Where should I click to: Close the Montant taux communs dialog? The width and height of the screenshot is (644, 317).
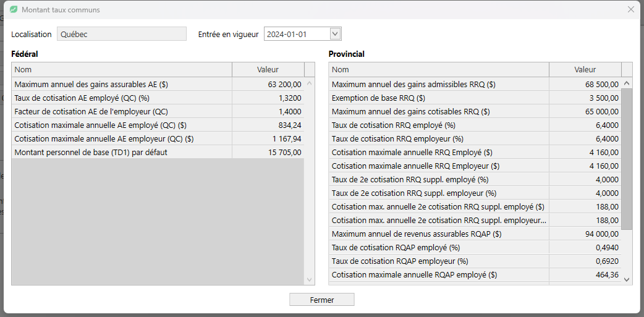click(x=631, y=9)
